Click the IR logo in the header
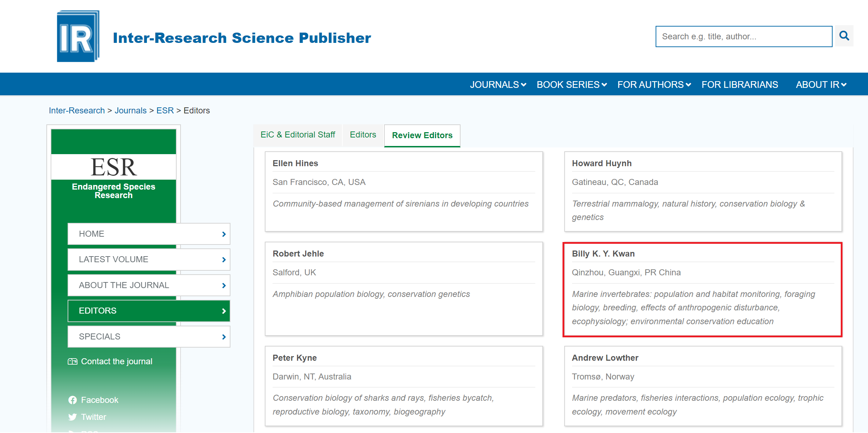 pyautogui.click(x=78, y=36)
